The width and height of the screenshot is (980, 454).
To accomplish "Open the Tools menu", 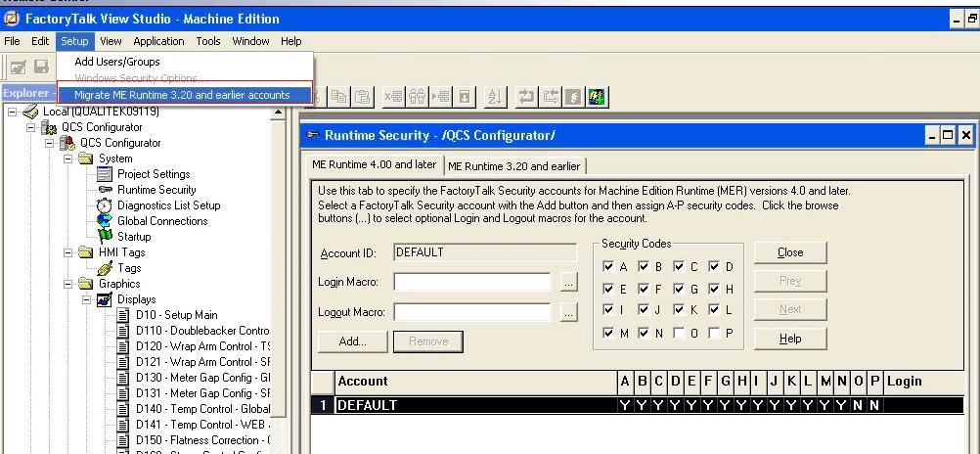I will 208,41.
